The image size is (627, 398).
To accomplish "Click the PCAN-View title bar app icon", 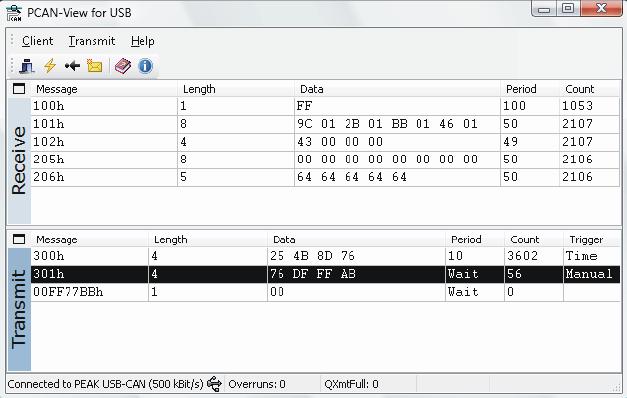I will [x=14, y=13].
